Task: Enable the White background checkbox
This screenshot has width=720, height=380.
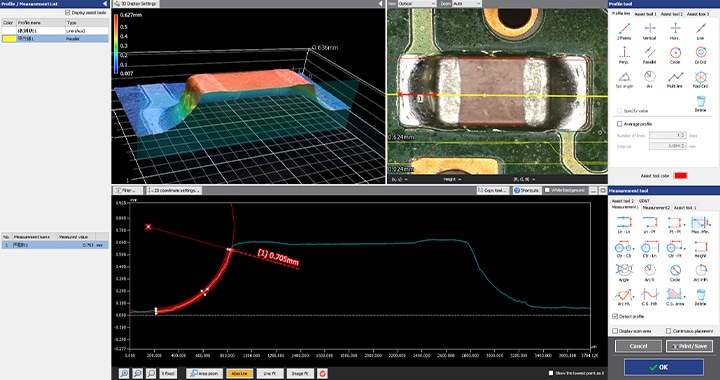Action: (547, 190)
